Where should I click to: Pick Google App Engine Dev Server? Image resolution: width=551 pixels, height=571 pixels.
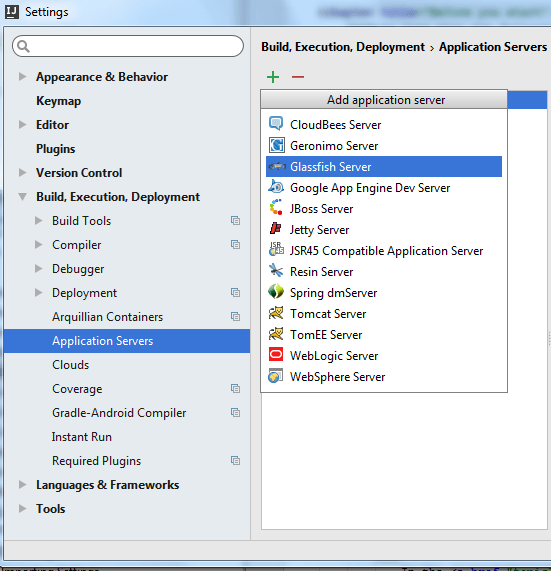click(x=384, y=188)
